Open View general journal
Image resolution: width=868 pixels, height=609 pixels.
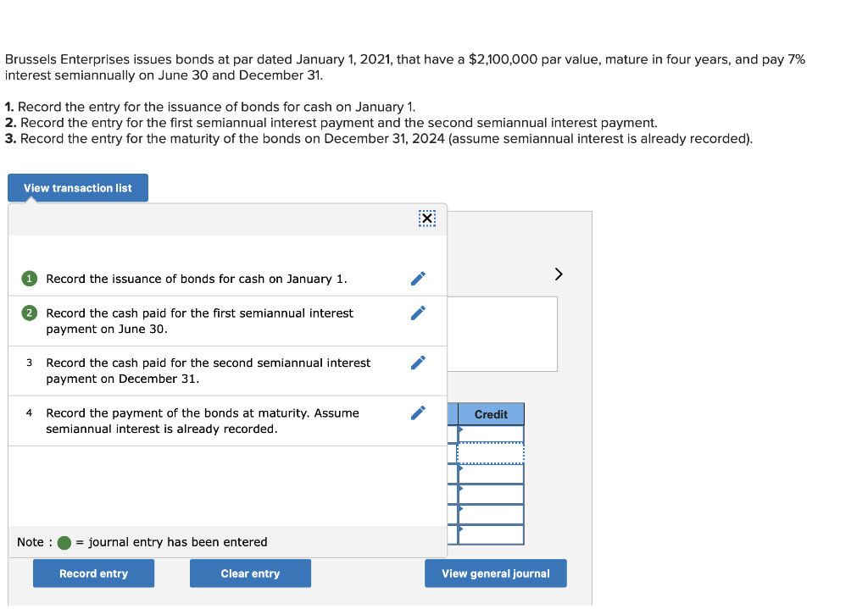[495, 573]
